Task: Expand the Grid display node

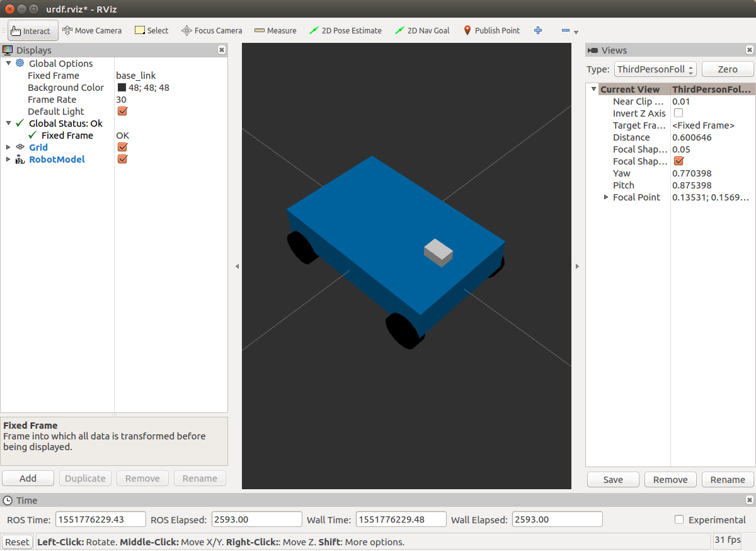Action: [x=8, y=147]
